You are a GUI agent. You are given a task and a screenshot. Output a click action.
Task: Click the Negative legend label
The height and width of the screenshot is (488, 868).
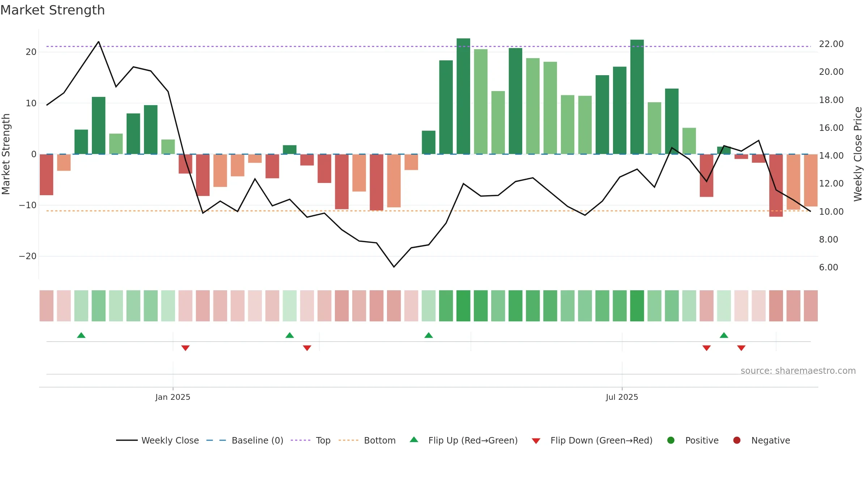771,440
